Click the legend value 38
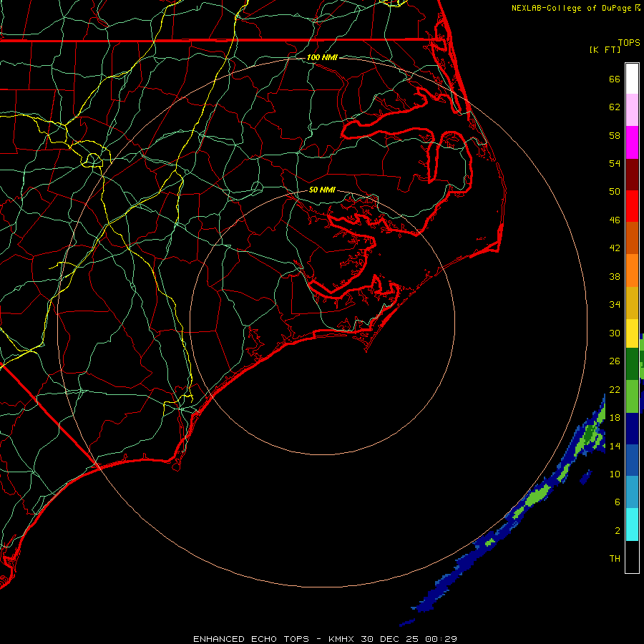644x644 pixels. 615,276
